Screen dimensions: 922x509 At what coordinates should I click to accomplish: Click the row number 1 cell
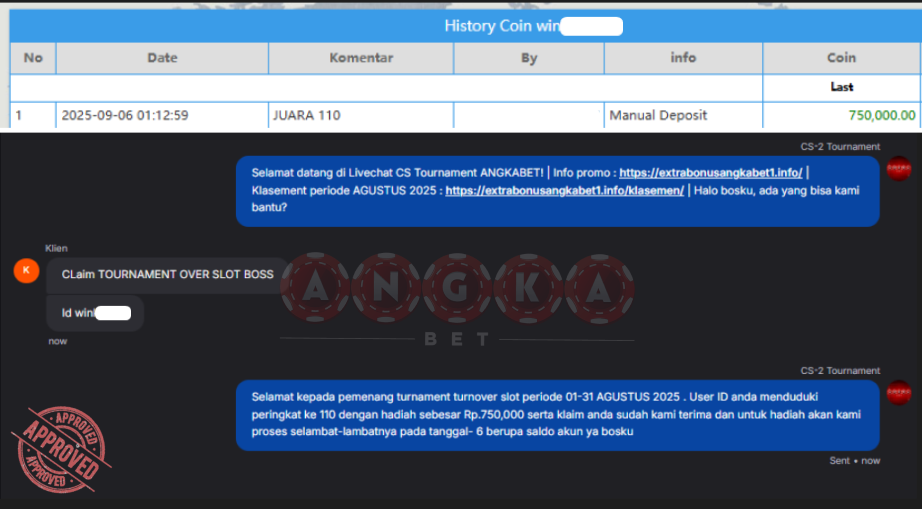coord(33,115)
